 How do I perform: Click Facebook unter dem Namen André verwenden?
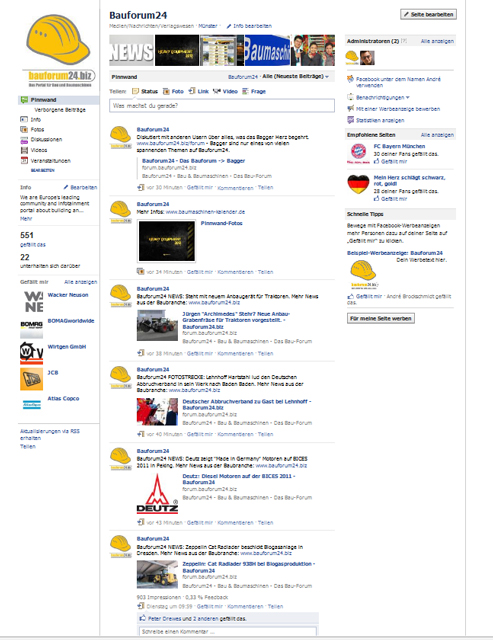click(398, 82)
